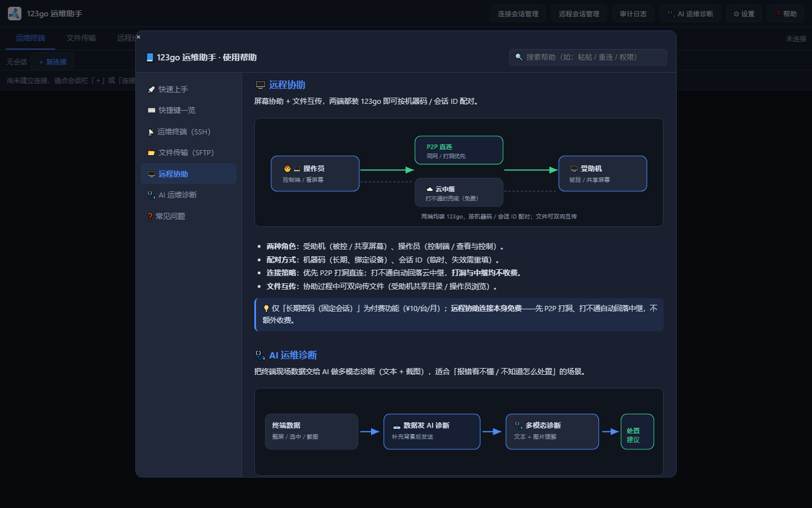
Task: Click the monitor icon in the 受助机 node
Action: tap(574, 169)
